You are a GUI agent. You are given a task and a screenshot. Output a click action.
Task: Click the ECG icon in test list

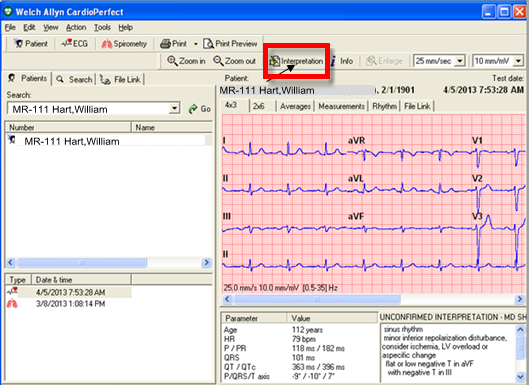pyautogui.click(x=12, y=291)
